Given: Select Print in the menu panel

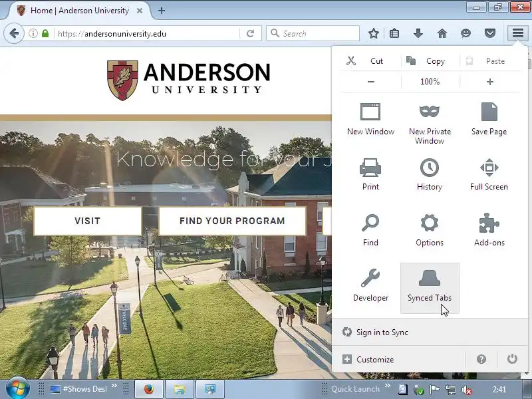Looking at the screenshot, I should point(370,174).
